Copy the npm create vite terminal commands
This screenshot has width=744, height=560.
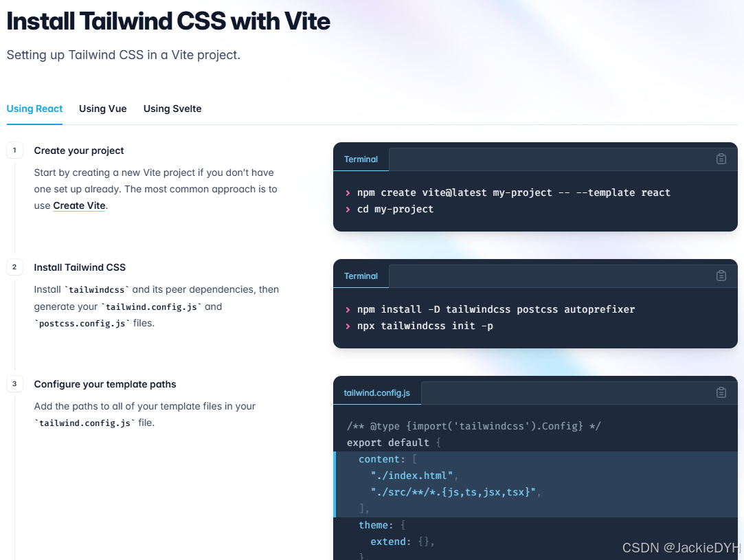(x=721, y=158)
